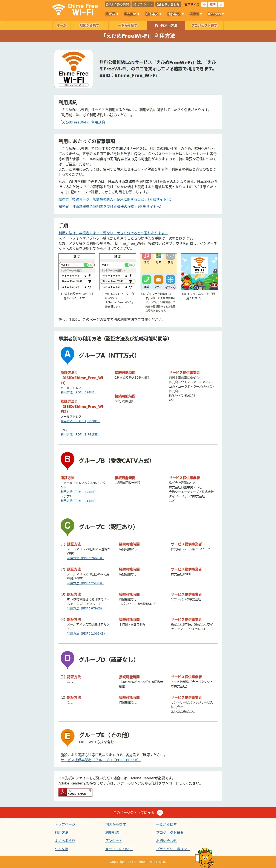The height and width of the screenshot is (868, 276).
Task: Set text size to 標準 (standard)
Action: pyautogui.click(x=212, y=4)
